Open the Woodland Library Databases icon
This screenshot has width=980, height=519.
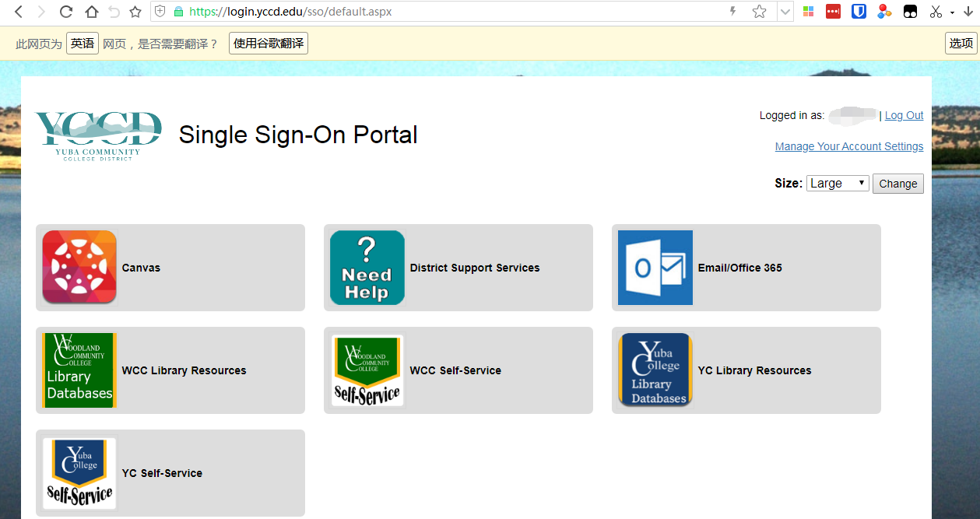tap(79, 370)
